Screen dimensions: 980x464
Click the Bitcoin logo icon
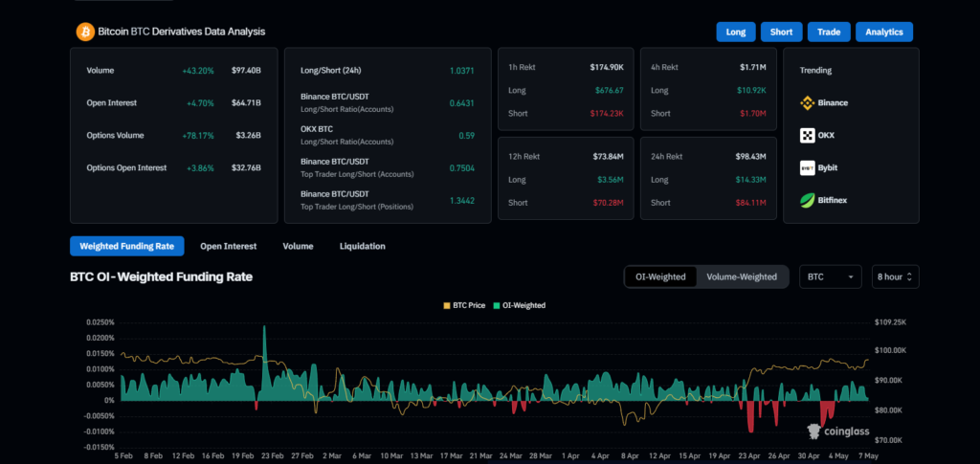tap(85, 32)
